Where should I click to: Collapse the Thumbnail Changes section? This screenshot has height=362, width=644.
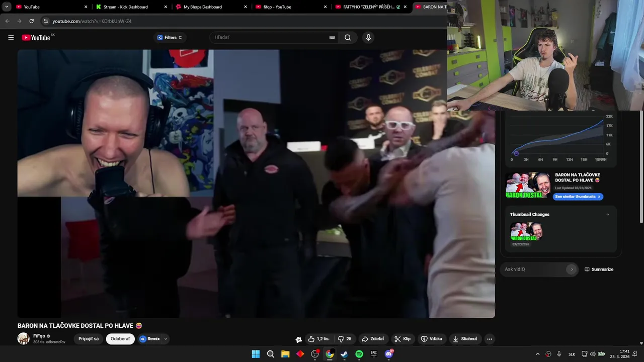pyautogui.click(x=608, y=214)
